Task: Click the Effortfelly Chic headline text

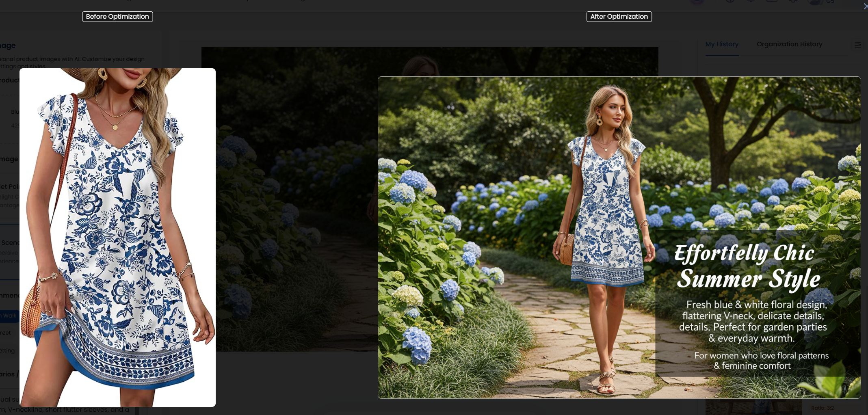Action: click(x=744, y=253)
